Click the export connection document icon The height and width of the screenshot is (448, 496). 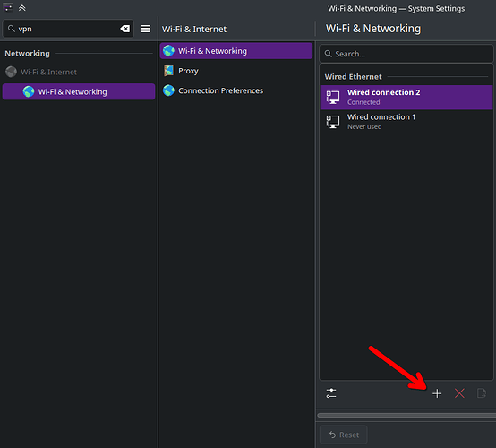coord(482,393)
